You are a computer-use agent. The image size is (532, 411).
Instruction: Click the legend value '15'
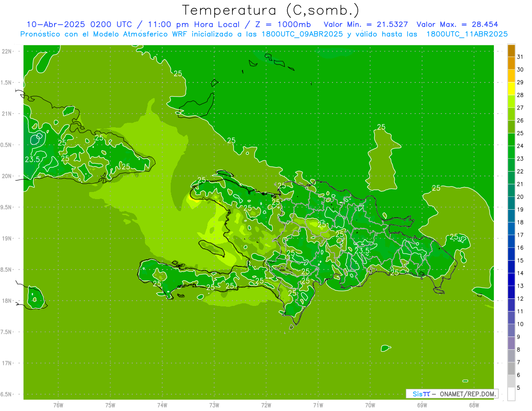click(520, 260)
